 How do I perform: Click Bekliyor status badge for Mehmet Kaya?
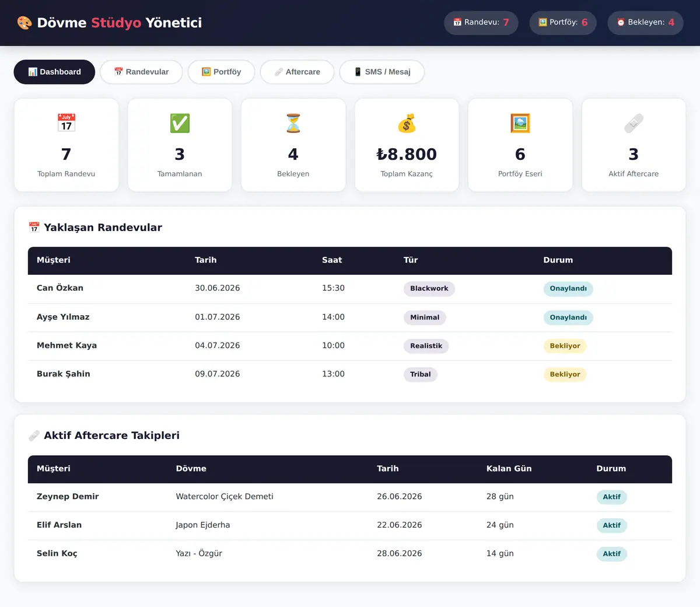tap(565, 346)
